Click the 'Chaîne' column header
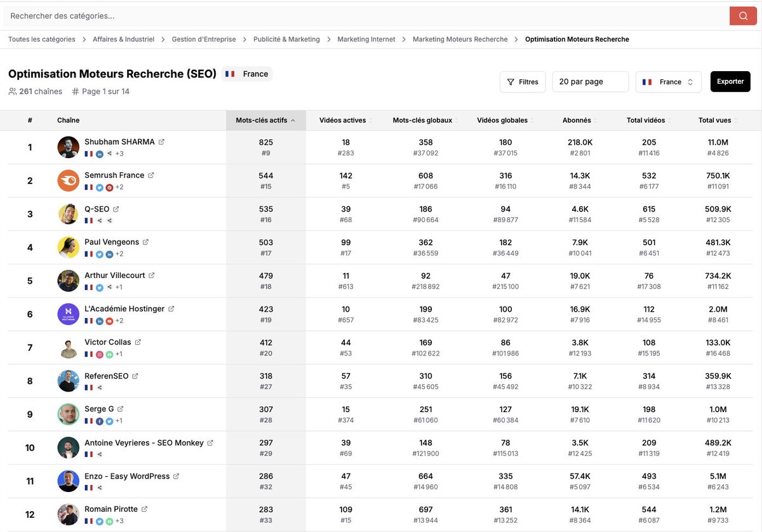The height and width of the screenshot is (532, 762). 69,121
